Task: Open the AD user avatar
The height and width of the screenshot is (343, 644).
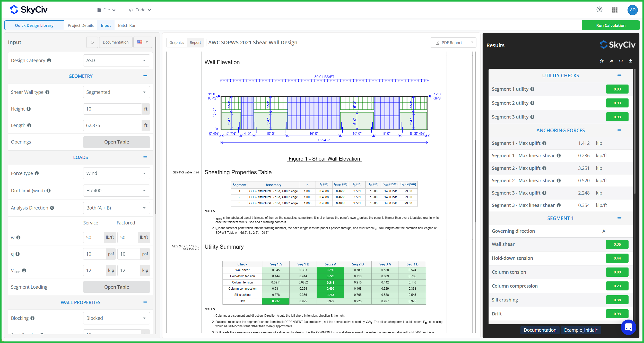Action: tap(633, 10)
